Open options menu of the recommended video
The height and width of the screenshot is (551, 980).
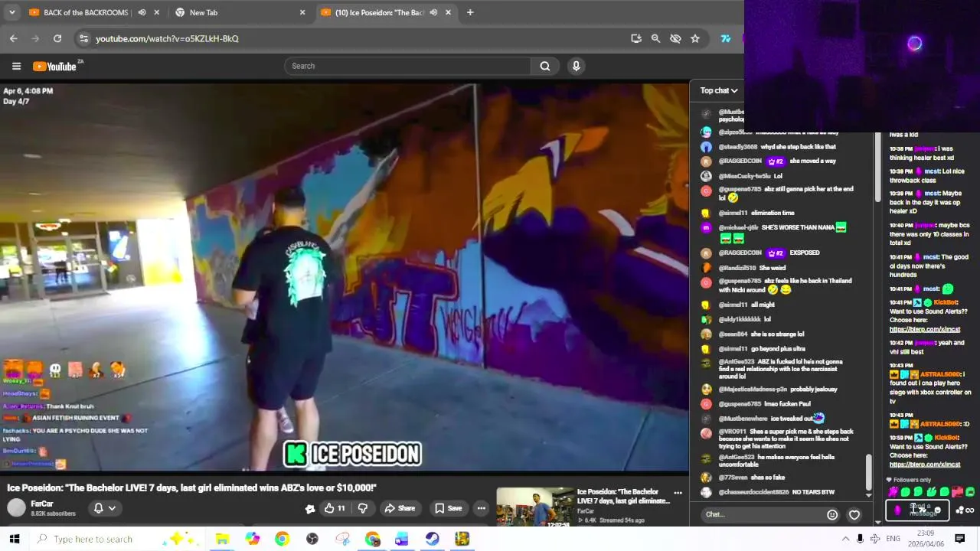[678, 493]
